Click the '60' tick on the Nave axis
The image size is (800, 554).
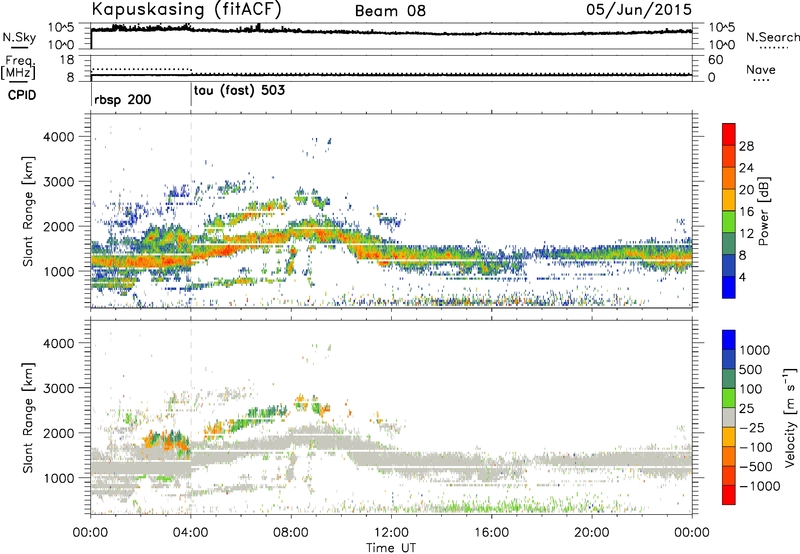(715, 60)
